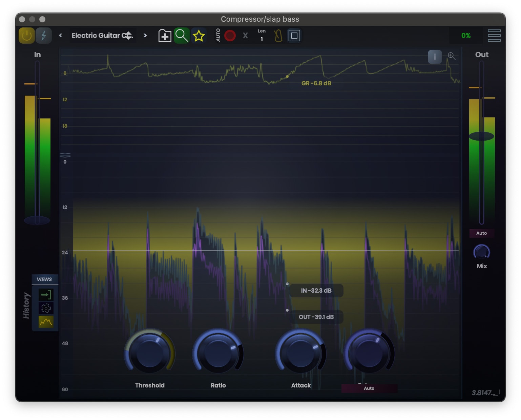Viewport: 521px width, 420px height.
Task: Click the red record circle next to AUTO
Action: click(x=230, y=35)
